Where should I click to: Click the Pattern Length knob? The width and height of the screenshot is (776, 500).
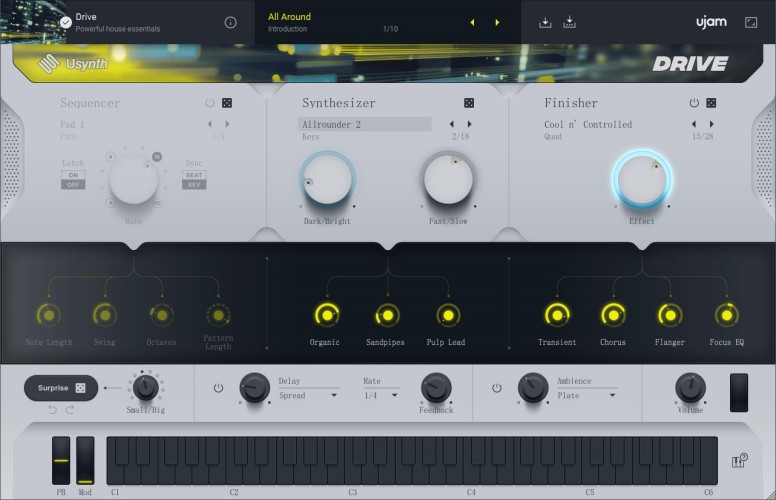pyautogui.click(x=218, y=315)
